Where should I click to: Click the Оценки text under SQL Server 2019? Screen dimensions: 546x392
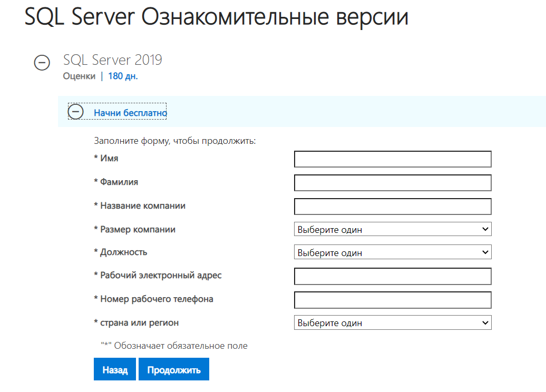click(x=79, y=76)
